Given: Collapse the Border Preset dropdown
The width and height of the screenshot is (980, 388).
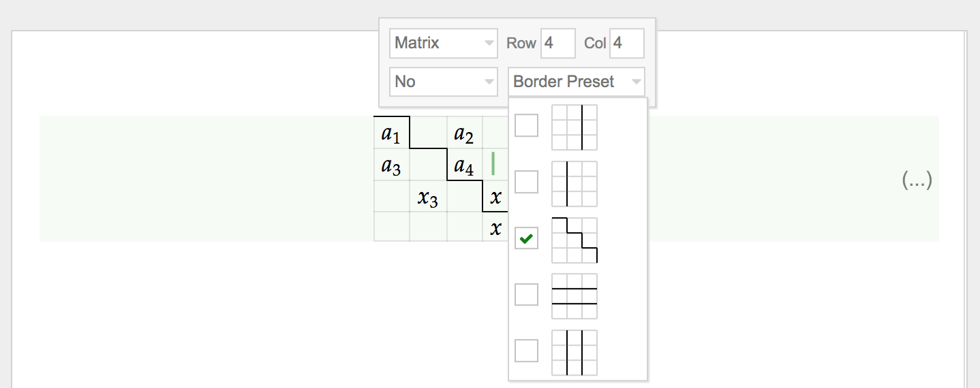Looking at the screenshot, I should (577, 82).
